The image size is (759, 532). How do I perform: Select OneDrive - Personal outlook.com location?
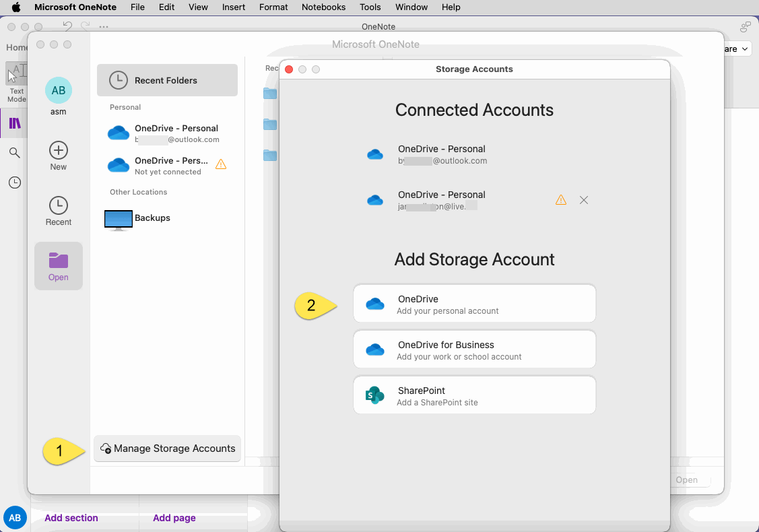point(167,133)
